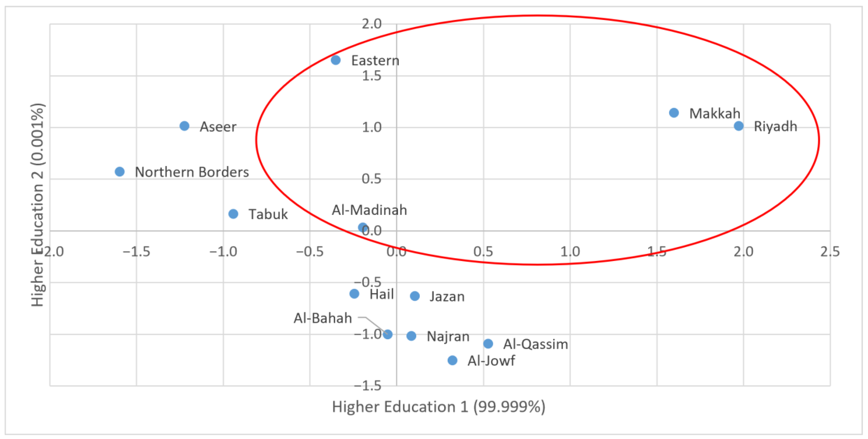
Task: Click the 2.5 tick label on horizontal axis
Action: (x=830, y=252)
